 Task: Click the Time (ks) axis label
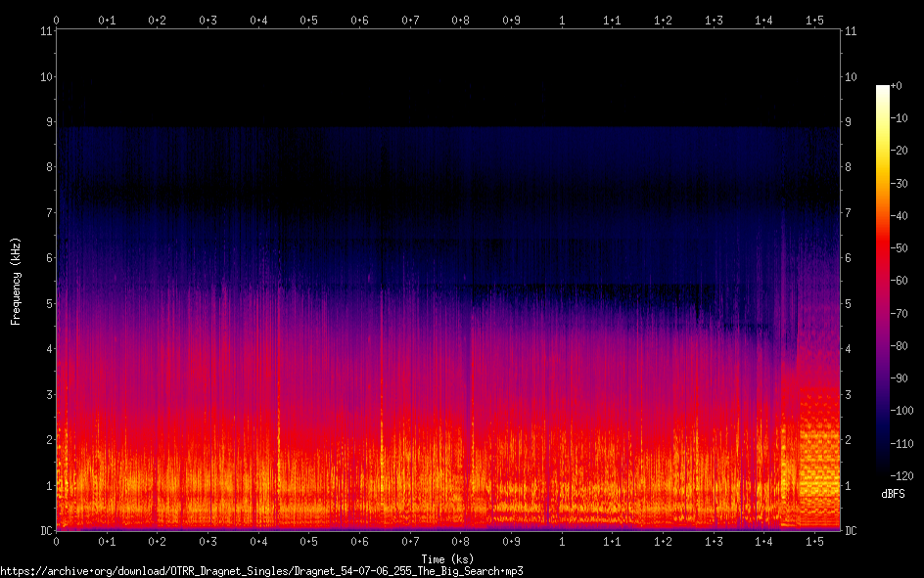click(x=447, y=557)
